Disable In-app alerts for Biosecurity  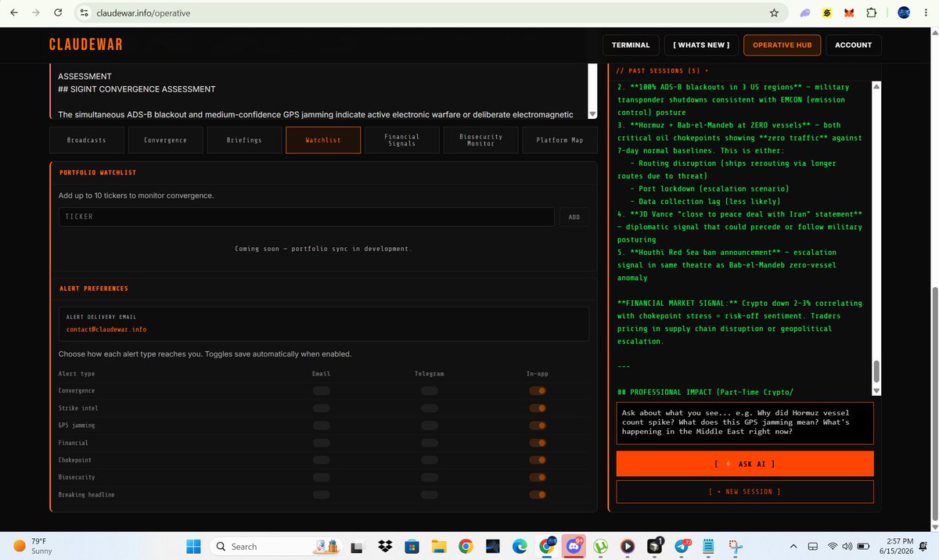(537, 477)
